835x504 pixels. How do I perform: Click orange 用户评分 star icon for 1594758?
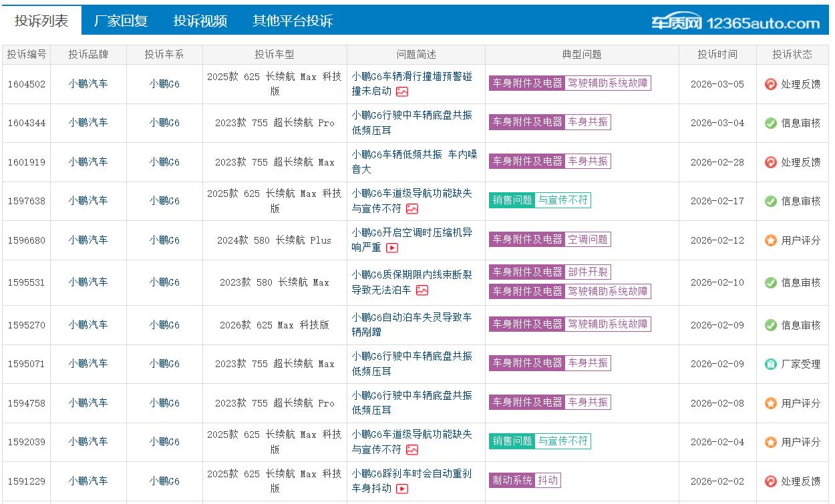coord(771,403)
